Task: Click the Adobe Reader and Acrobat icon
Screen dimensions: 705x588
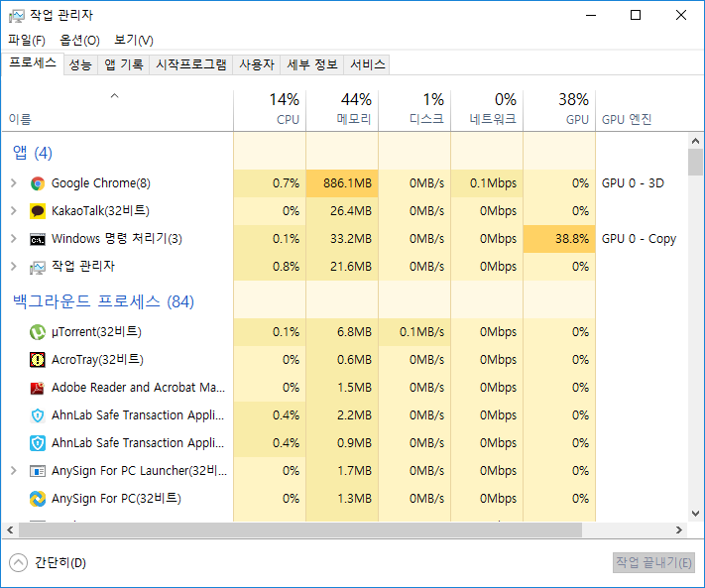Action: click(38, 388)
